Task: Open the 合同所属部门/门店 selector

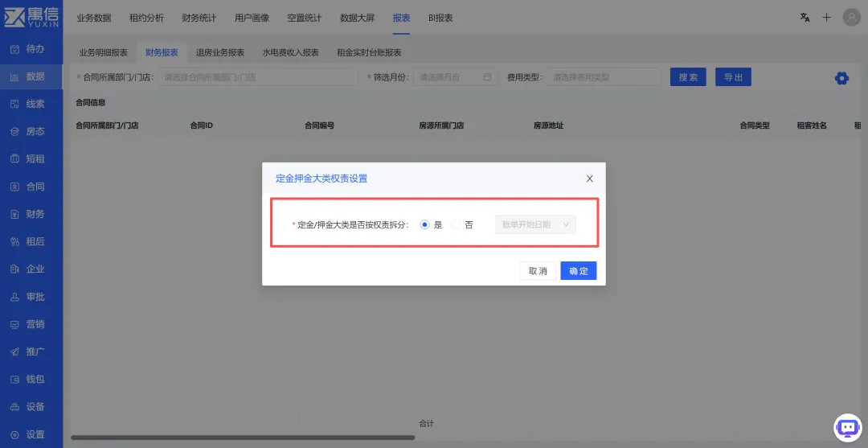Action: click(258, 77)
